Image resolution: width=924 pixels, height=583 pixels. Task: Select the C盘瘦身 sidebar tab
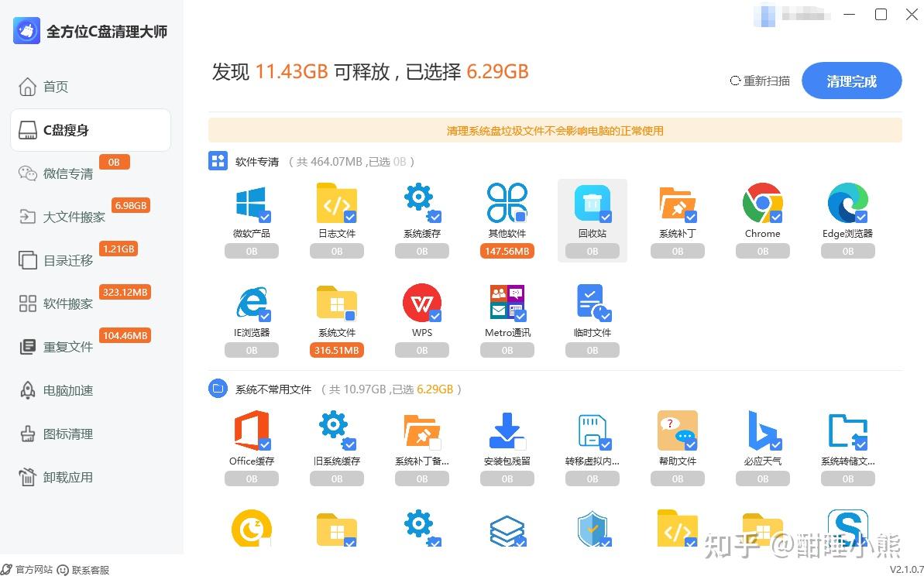[x=91, y=130]
